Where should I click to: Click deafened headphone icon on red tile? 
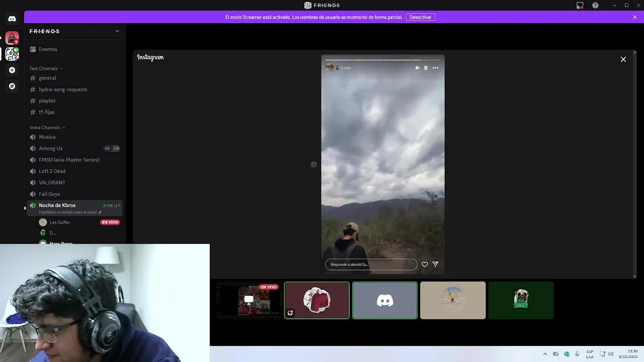[290, 313]
